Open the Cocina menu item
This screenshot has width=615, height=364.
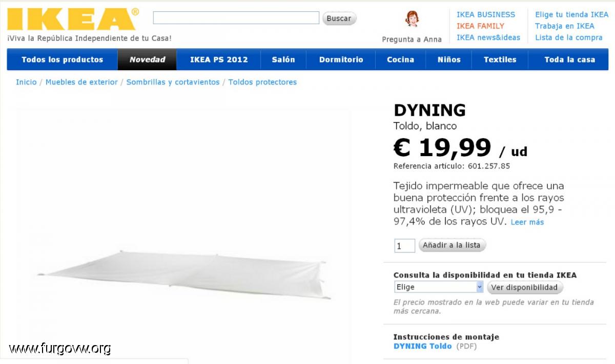pyautogui.click(x=400, y=59)
